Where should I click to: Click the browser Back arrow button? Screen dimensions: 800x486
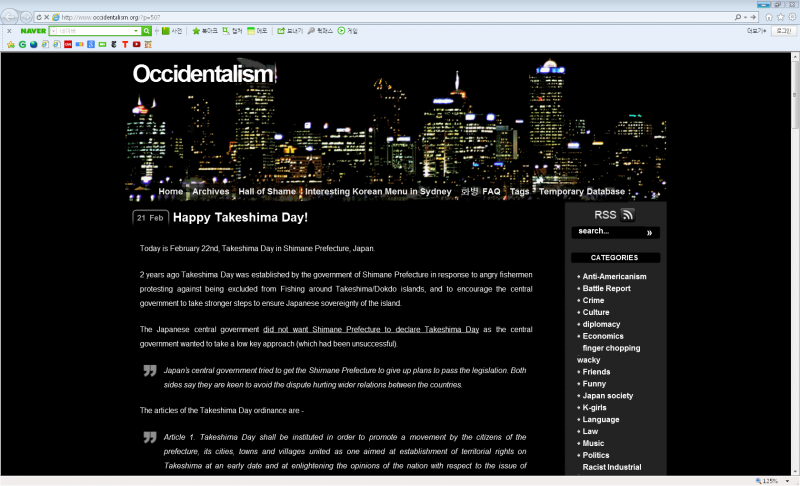(11, 17)
